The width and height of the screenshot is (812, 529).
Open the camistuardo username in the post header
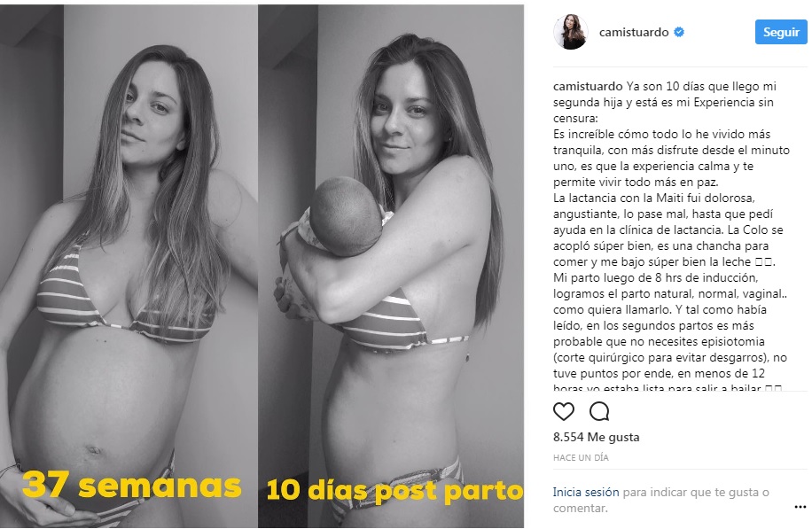tap(634, 32)
